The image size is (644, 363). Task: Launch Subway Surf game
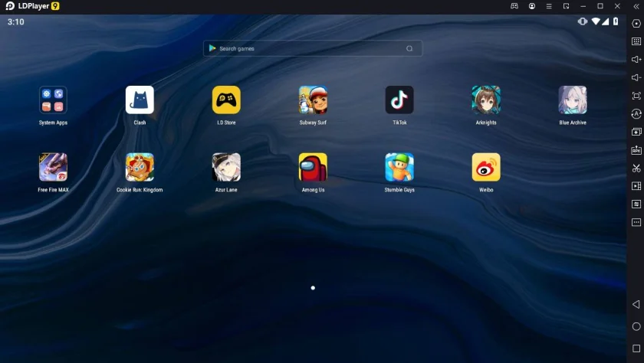(x=313, y=100)
